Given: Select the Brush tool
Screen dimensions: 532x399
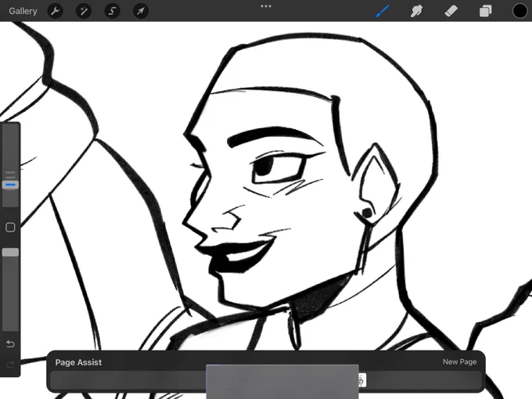Looking at the screenshot, I should tap(383, 11).
